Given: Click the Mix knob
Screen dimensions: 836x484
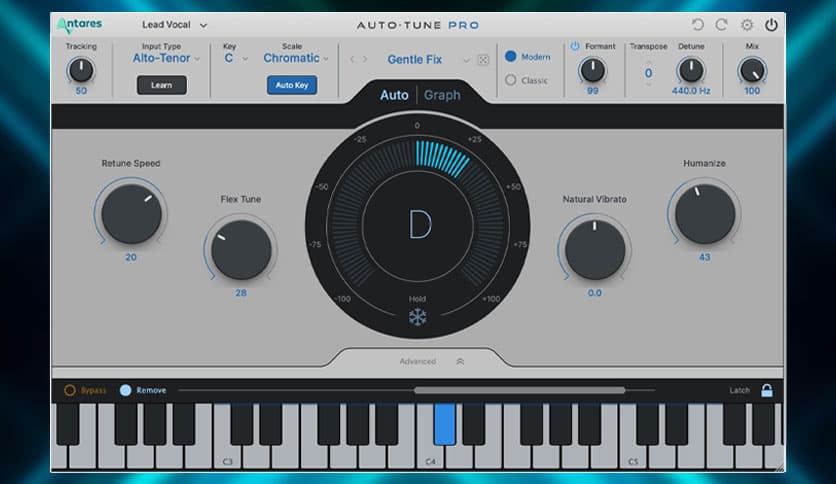Looking at the screenshot, I should 752,70.
